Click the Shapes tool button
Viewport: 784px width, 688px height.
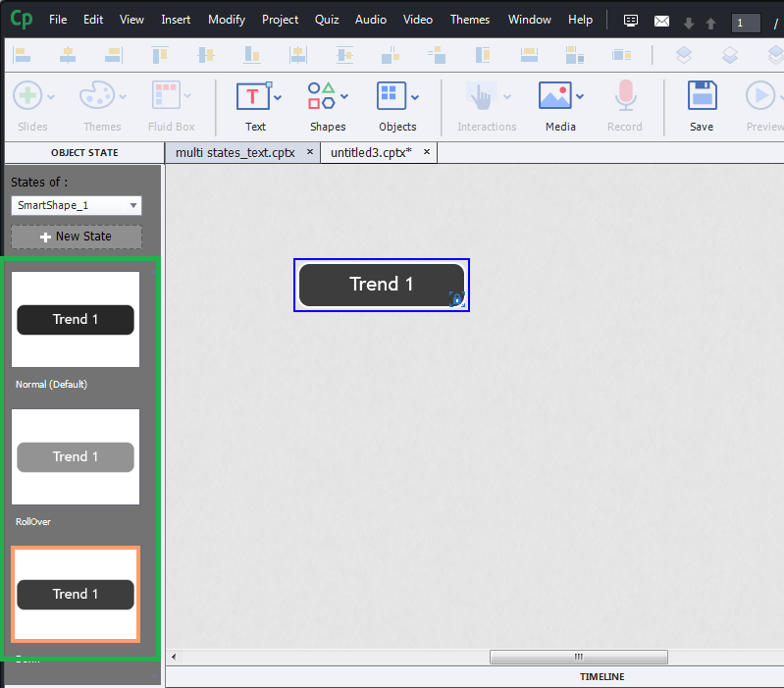tap(322, 95)
